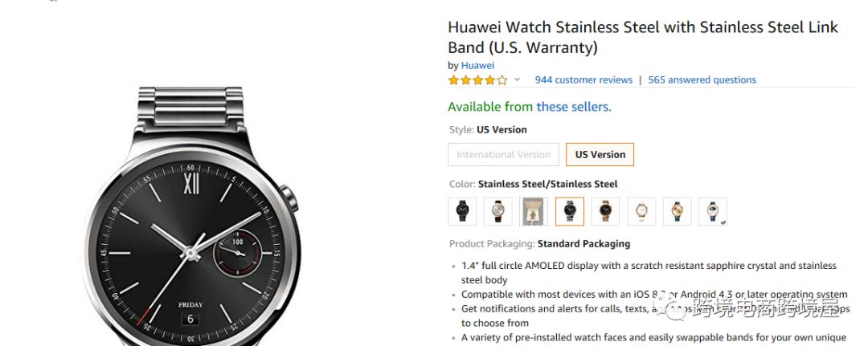
Task: Click the Standard Packaging label
Action: (x=583, y=244)
